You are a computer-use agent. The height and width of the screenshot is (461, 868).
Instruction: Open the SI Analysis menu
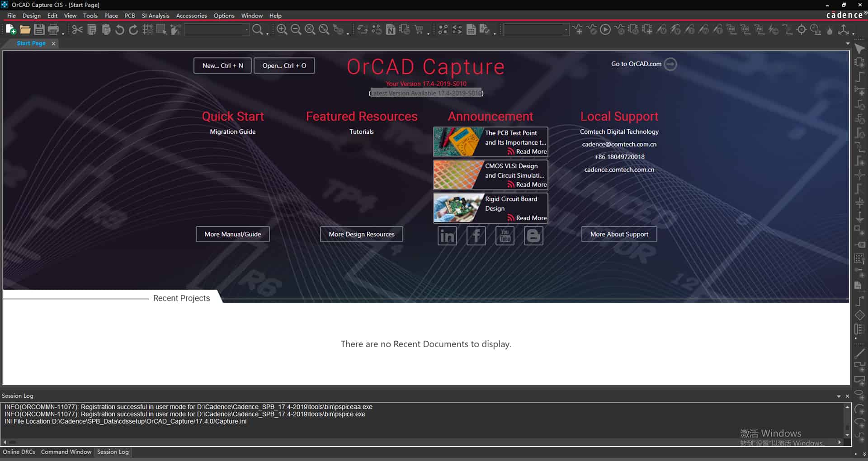tap(156, 15)
